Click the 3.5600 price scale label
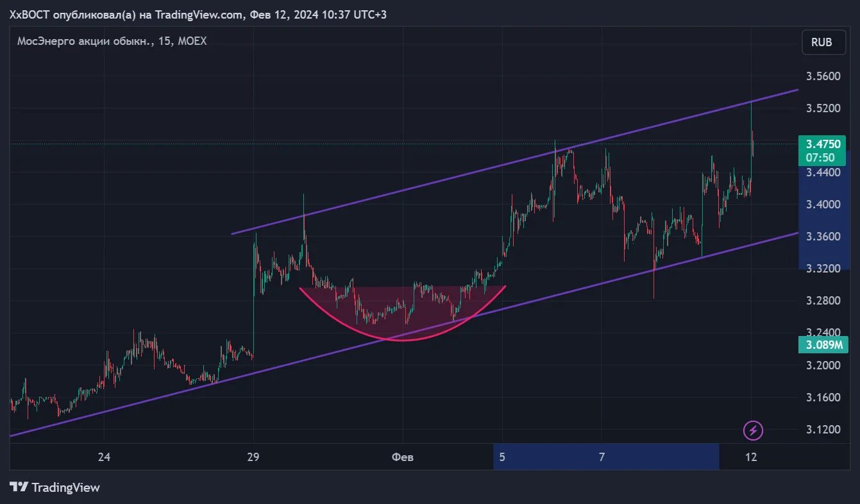This screenshot has height=504, width=860. [823, 76]
